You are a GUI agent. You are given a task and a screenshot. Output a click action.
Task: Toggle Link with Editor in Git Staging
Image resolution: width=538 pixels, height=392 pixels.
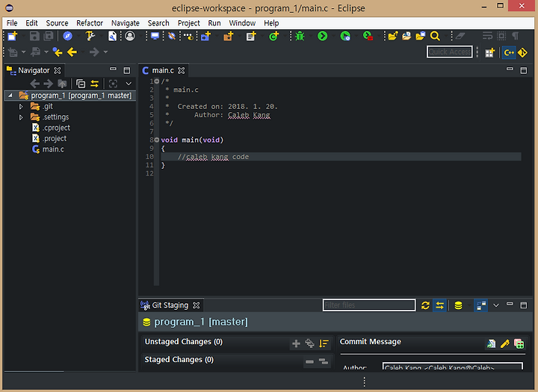coord(439,305)
